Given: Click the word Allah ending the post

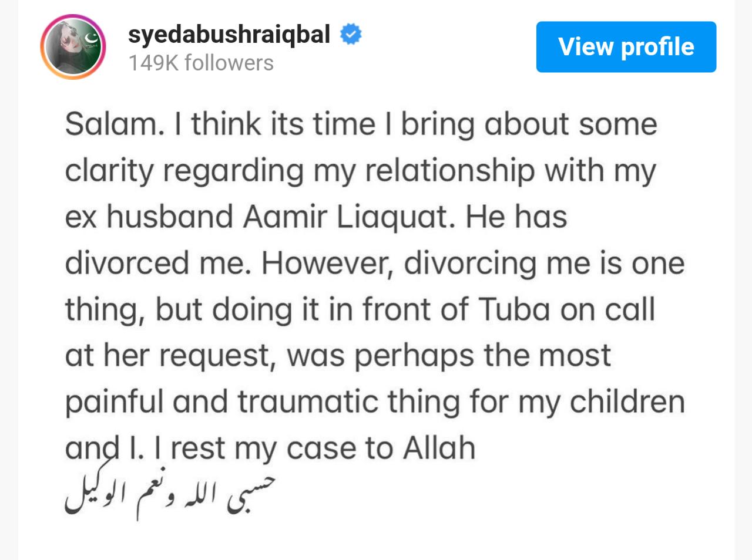Looking at the screenshot, I should 439,448.
